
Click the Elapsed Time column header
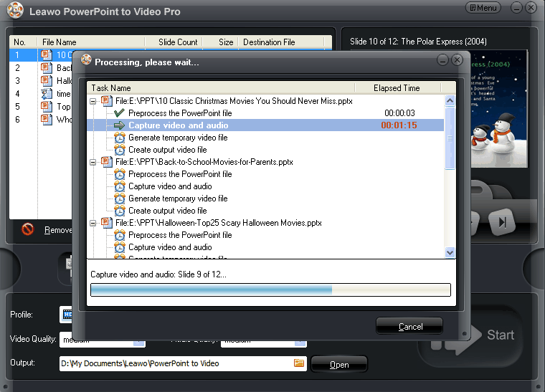pos(397,88)
